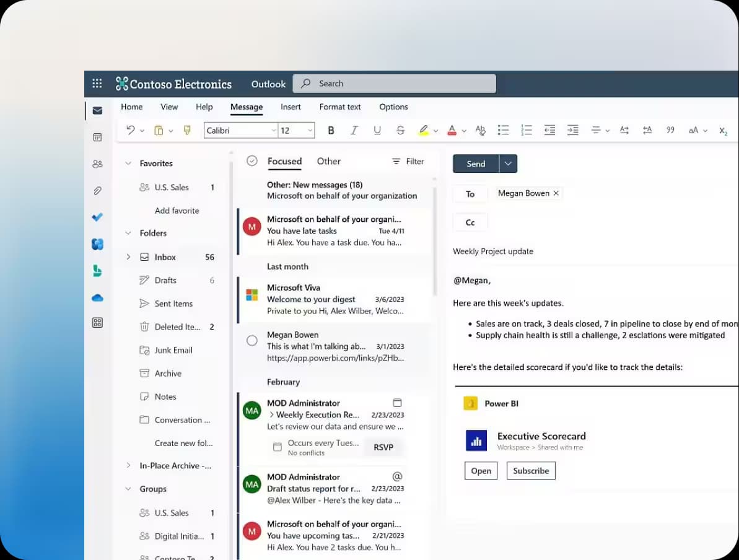Open the Mail icon in left rail
This screenshot has width=739, height=560.
coord(97,110)
